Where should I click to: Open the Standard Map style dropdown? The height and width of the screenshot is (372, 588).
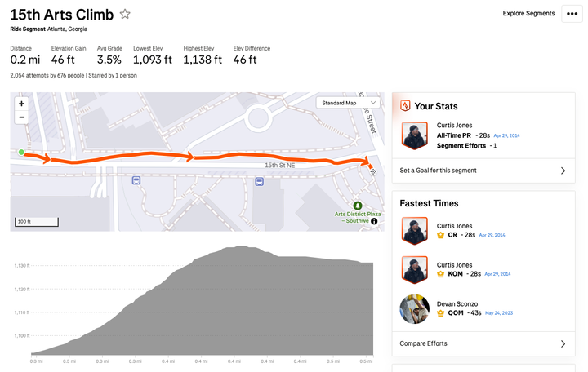pos(349,103)
